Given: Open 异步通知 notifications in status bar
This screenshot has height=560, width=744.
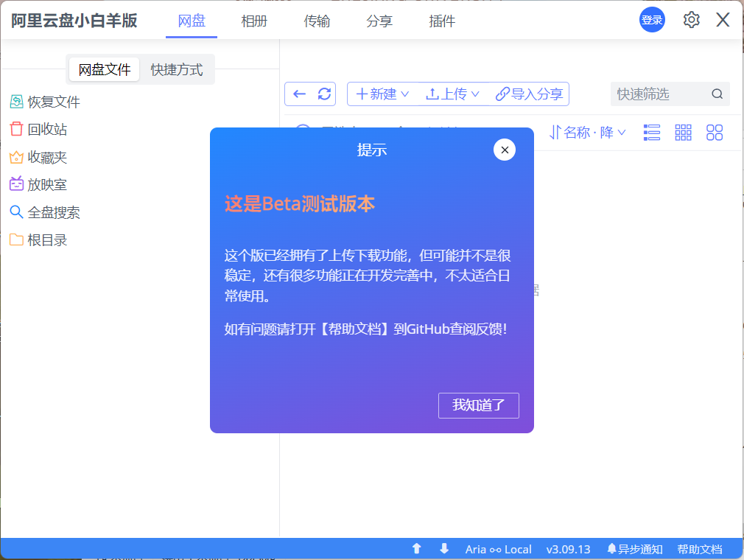Looking at the screenshot, I should [634, 549].
